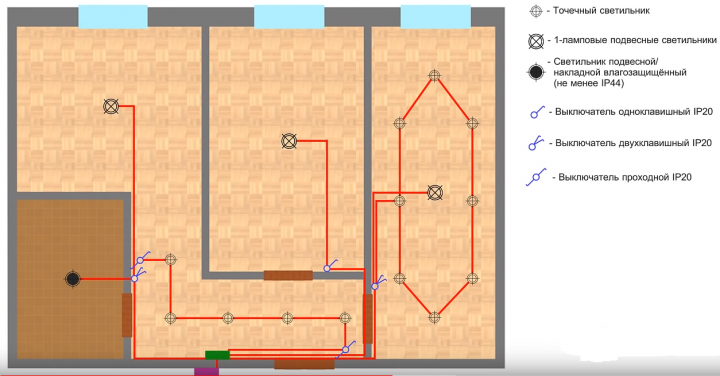The image size is (720, 376).
Task: Click the legend icon for влагозащищённый светильник
Action: click(x=536, y=72)
